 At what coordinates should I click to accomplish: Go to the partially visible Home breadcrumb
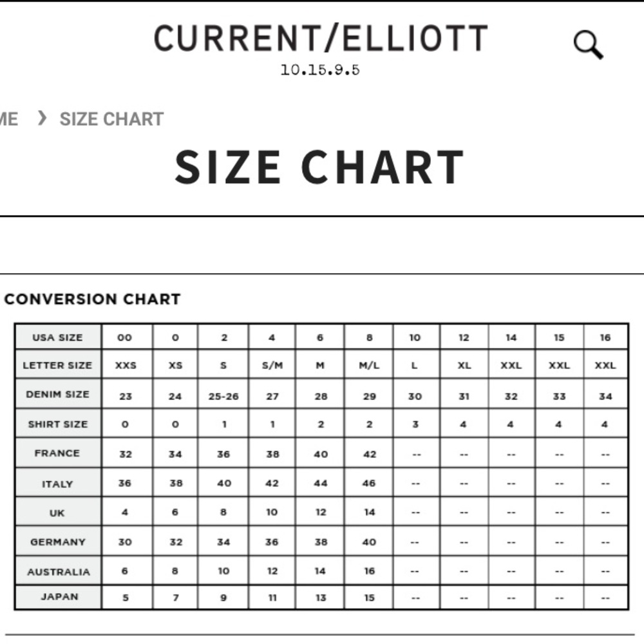[x=9, y=119]
